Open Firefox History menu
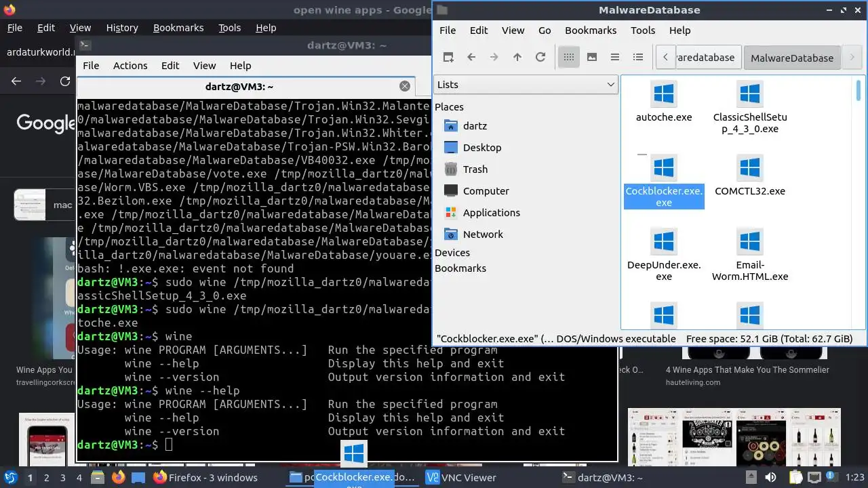The image size is (868, 488). coord(122,28)
